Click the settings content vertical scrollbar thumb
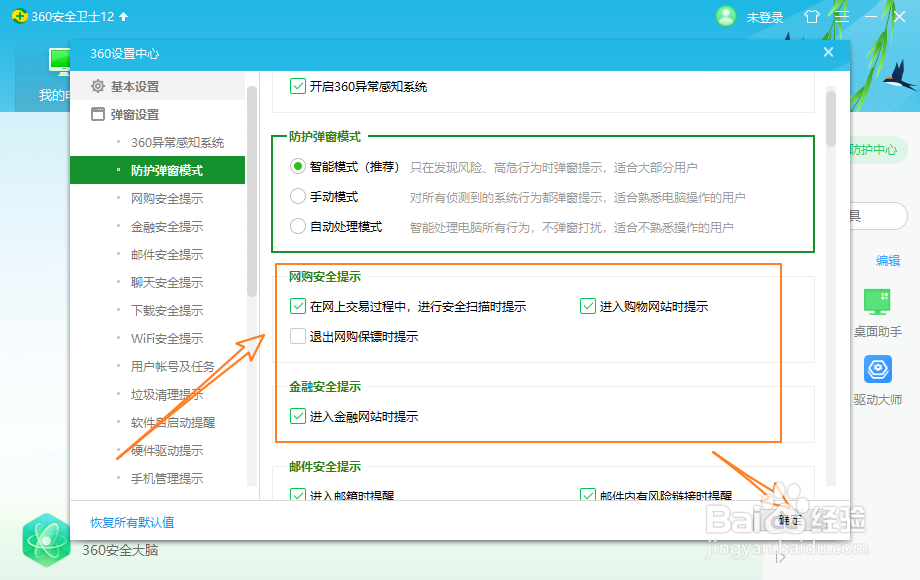 [830, 118]
